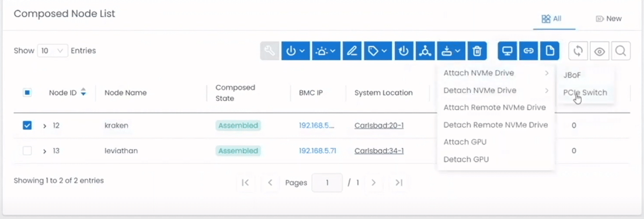Go to the next page
Viewport: 644px width, 219px height.
[374, 183]
